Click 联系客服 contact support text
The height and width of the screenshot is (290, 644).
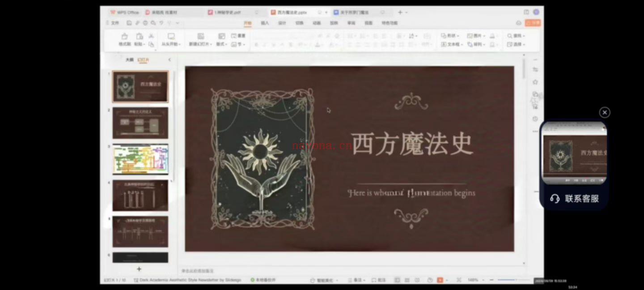tap(582, 199)
